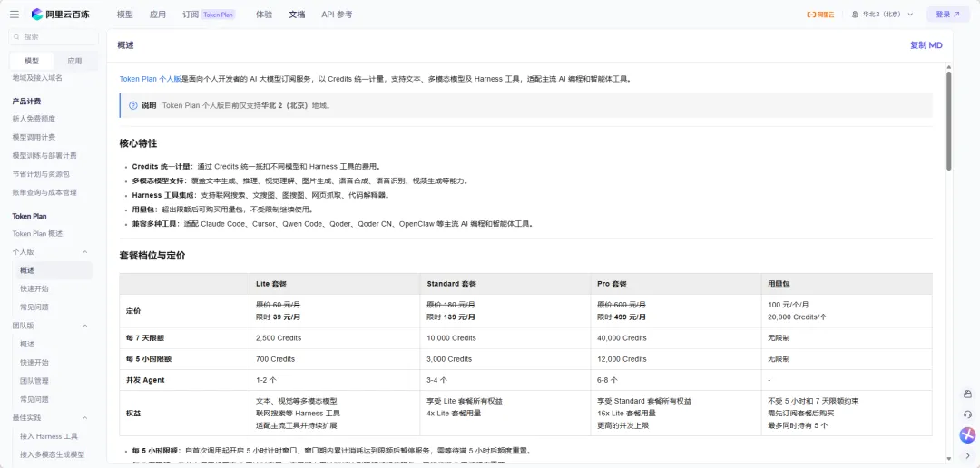The image size is (980, 468).
Task: Select 常见问题 under 团队版
Action: pyautogui.click(x=34, y=399)
